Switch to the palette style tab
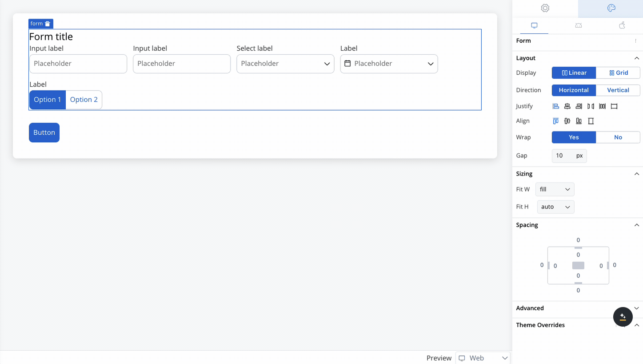 click(x=611, y=8)
